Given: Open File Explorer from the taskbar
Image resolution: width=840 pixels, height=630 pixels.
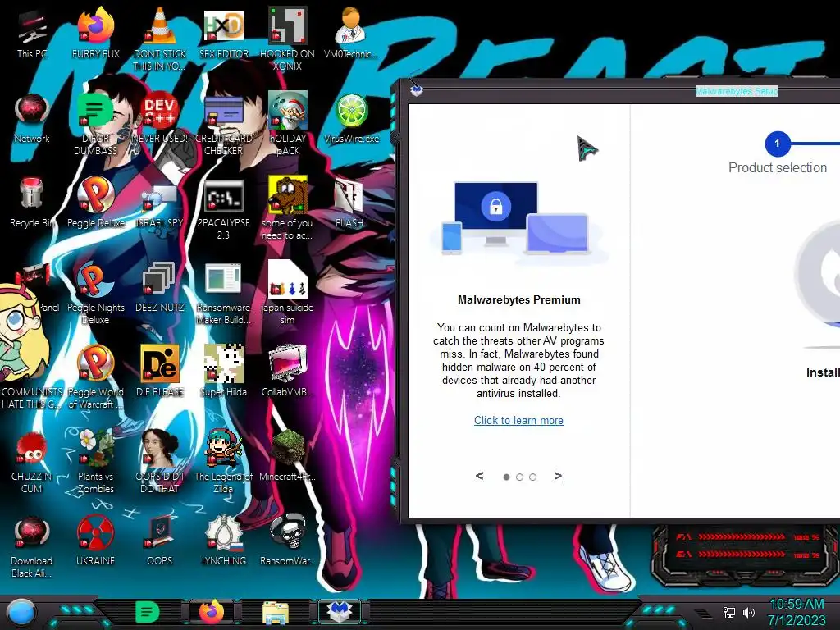Looking at the screenshot, I should (x=276, y=613).
